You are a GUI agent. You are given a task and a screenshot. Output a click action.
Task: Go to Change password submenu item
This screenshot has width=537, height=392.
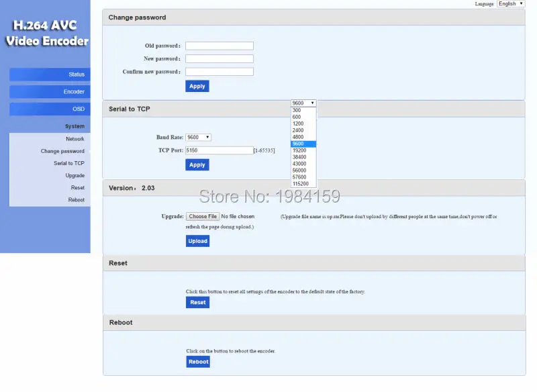pyautogui.click(x=62, y=151)
